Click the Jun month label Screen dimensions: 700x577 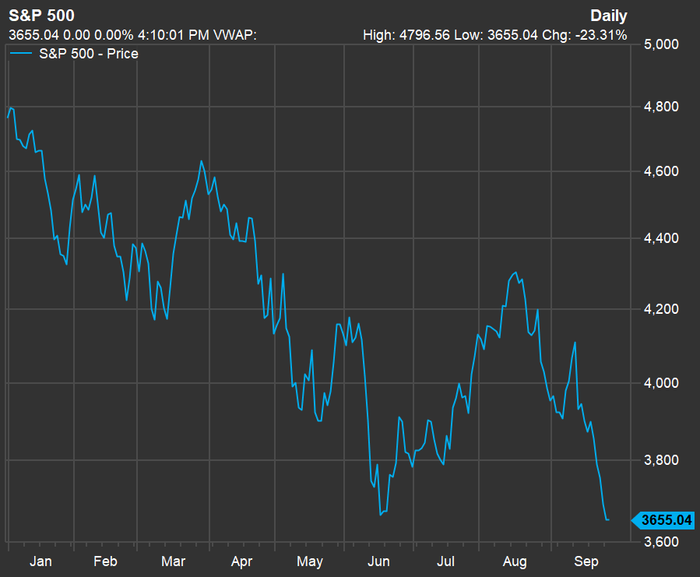379,561
